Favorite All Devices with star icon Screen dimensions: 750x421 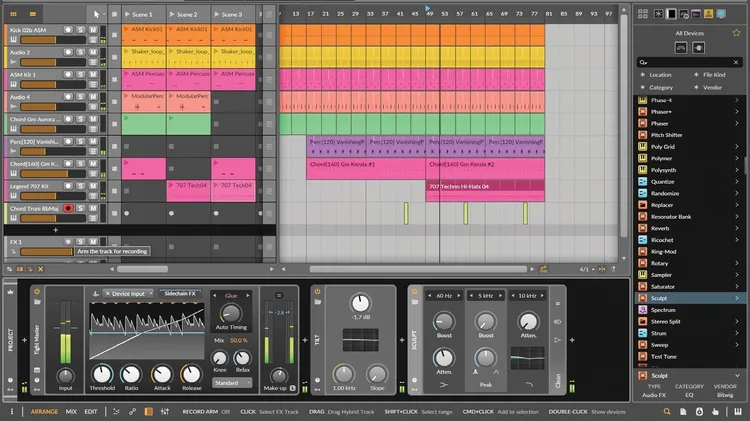pos(736,33)
